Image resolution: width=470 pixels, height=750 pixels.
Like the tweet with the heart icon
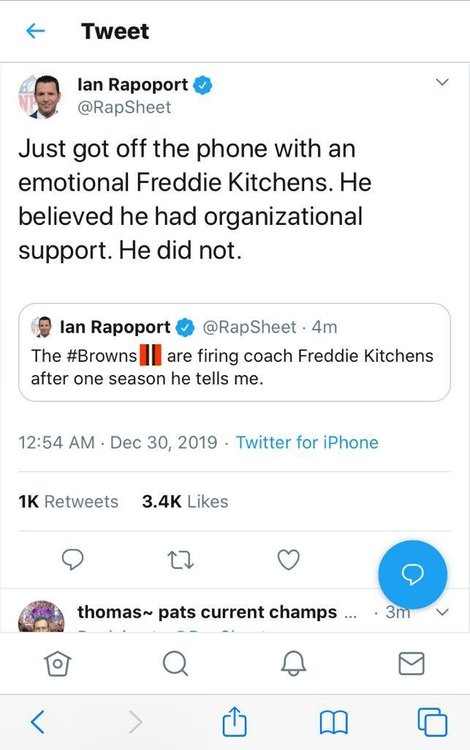289,559
